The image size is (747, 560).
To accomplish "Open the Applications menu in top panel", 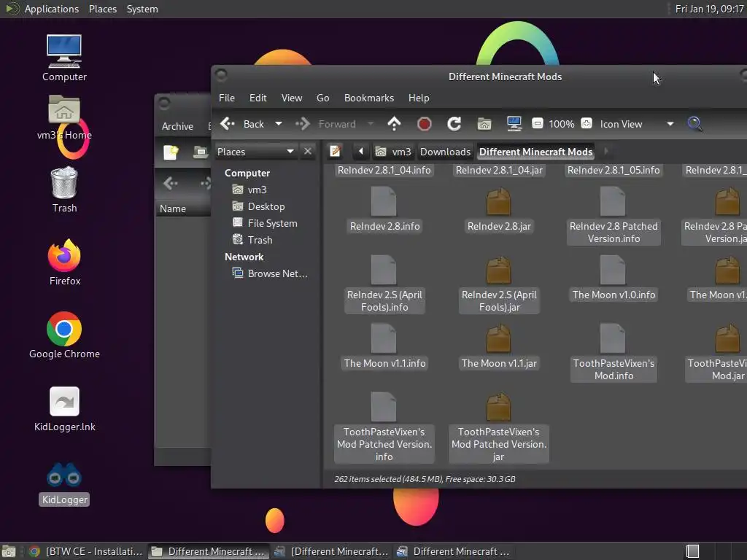I will pyautogui.click(x=52, y=9).
